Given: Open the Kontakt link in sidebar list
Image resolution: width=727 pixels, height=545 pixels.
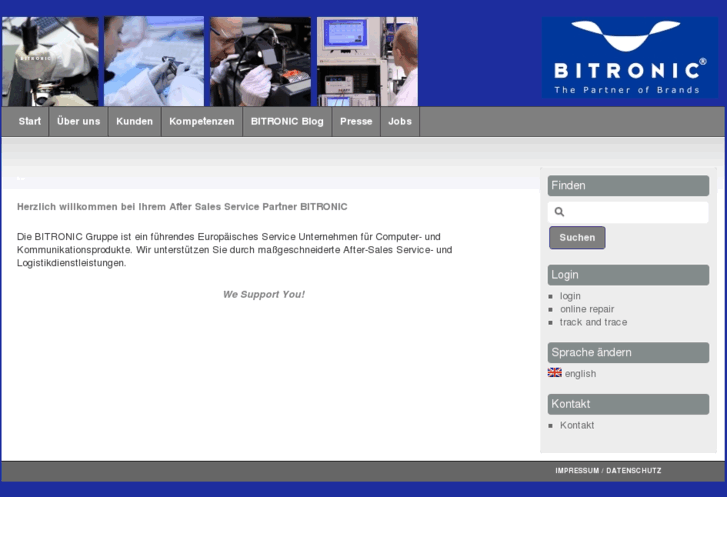Looking at the screenshot, I should point(577,425).
